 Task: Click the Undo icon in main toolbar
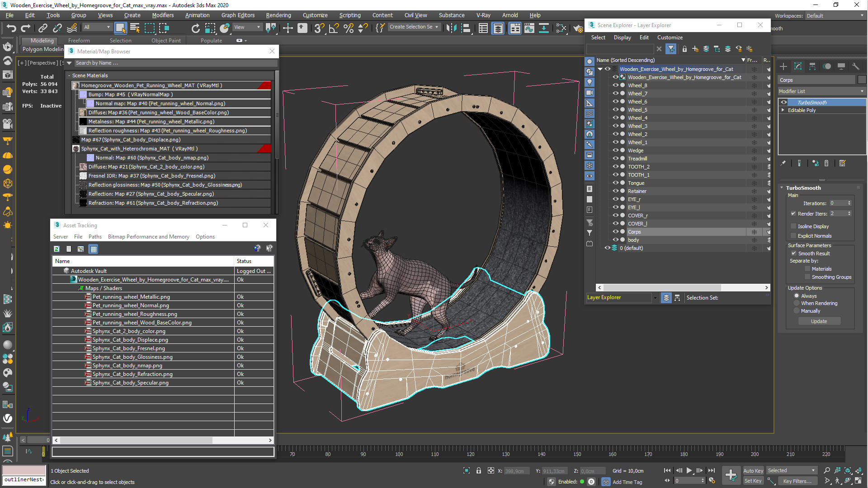[x=11, y=28]
